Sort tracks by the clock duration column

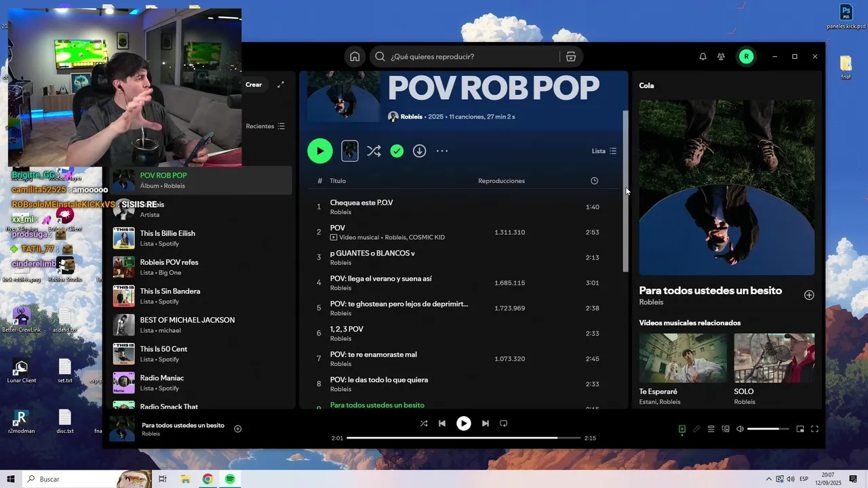[x=594, y=181]
